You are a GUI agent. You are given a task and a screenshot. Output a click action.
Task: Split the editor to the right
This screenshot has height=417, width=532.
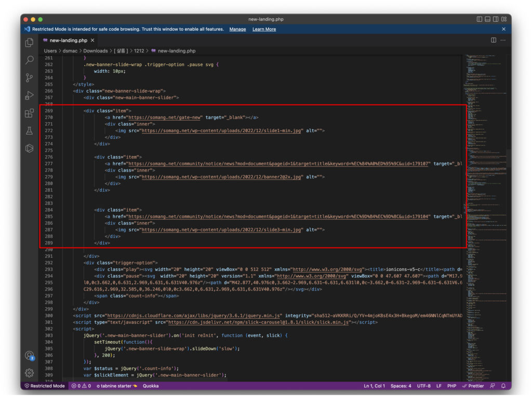[494, 40]
